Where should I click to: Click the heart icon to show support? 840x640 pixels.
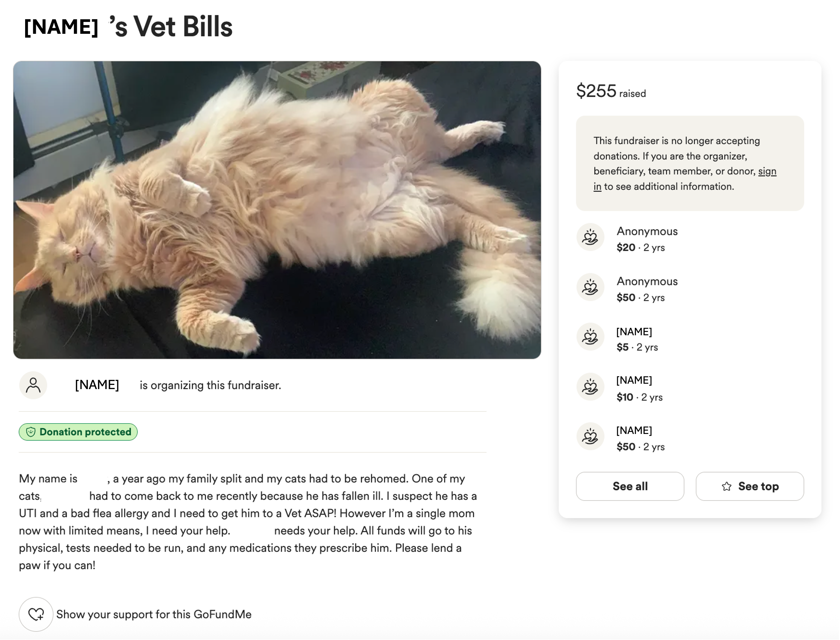pyautogui.click(x=36, y=614)
